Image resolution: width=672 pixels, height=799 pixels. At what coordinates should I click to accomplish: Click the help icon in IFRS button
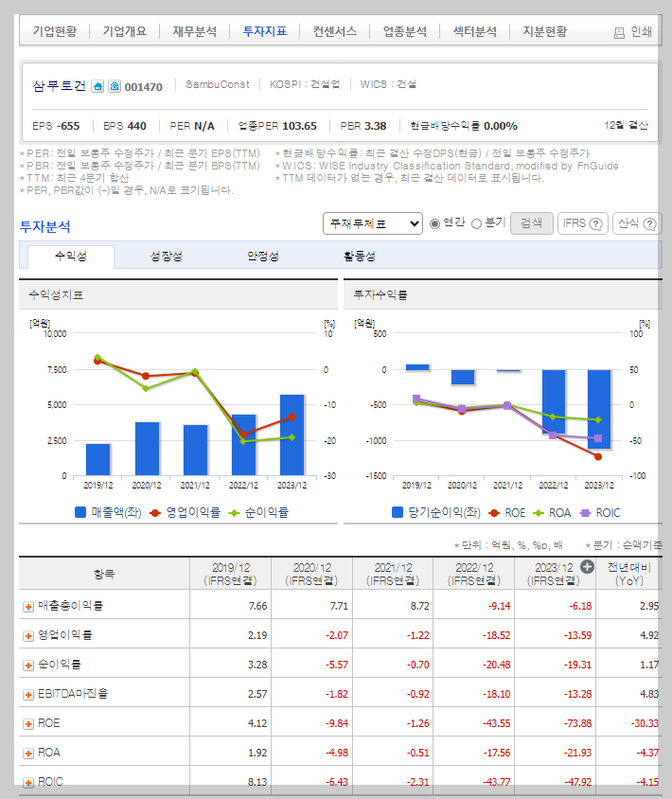(x=595, y=224)
